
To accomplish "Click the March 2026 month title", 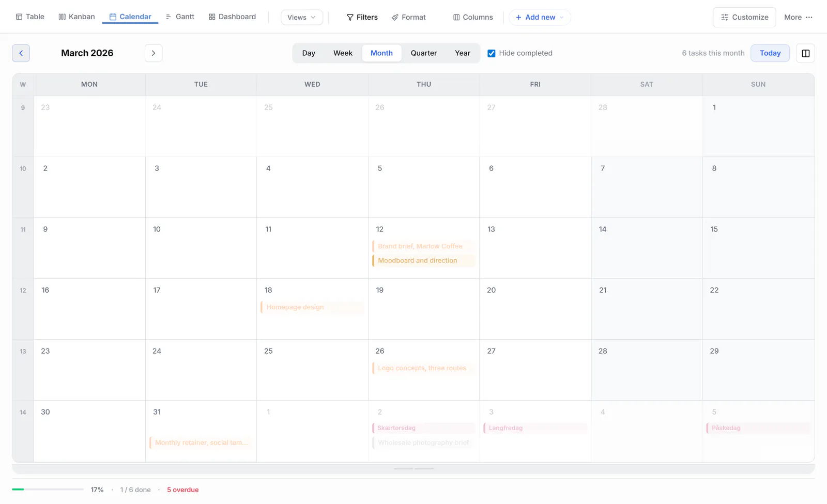I will [87, 53].
